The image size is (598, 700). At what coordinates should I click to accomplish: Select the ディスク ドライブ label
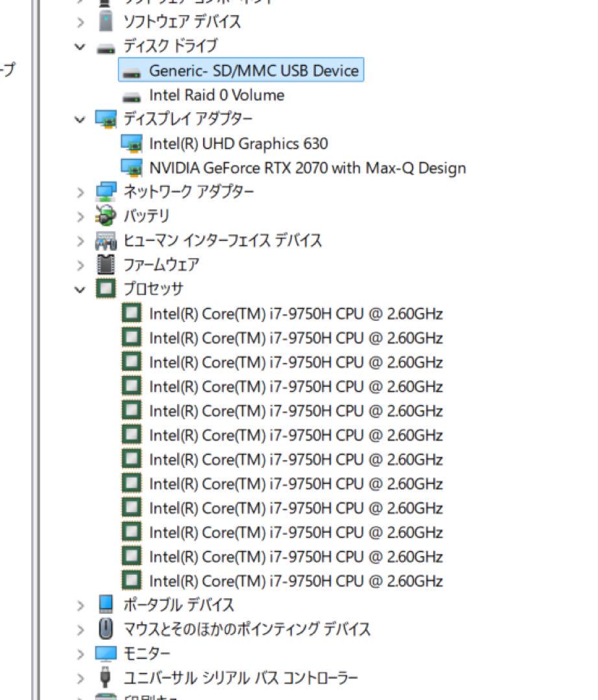coord(170,45)
